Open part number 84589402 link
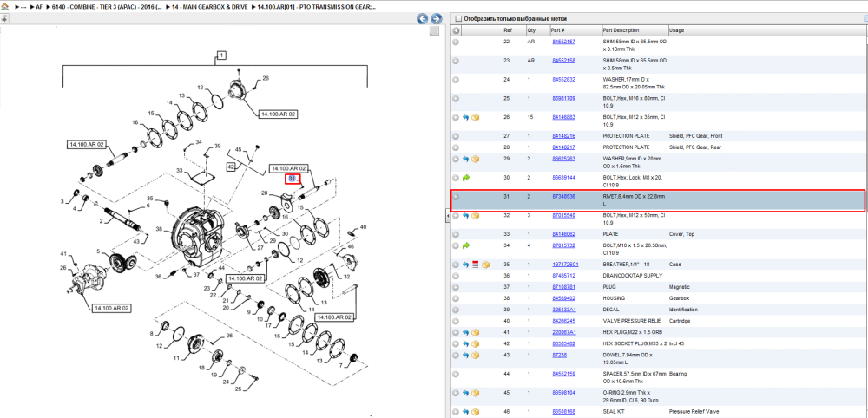This screenshot has width=868, height=418. (563, 298)
